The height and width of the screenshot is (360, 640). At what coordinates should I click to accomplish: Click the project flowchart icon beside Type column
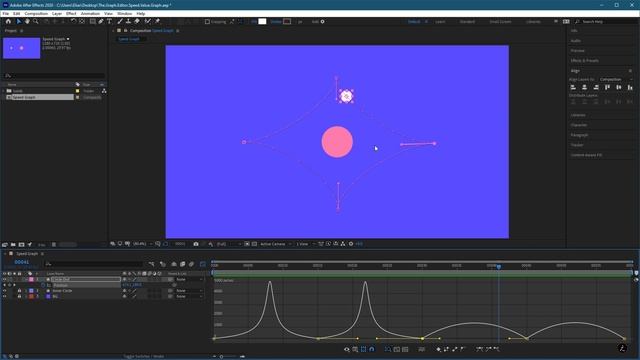(x=104, y=91)
